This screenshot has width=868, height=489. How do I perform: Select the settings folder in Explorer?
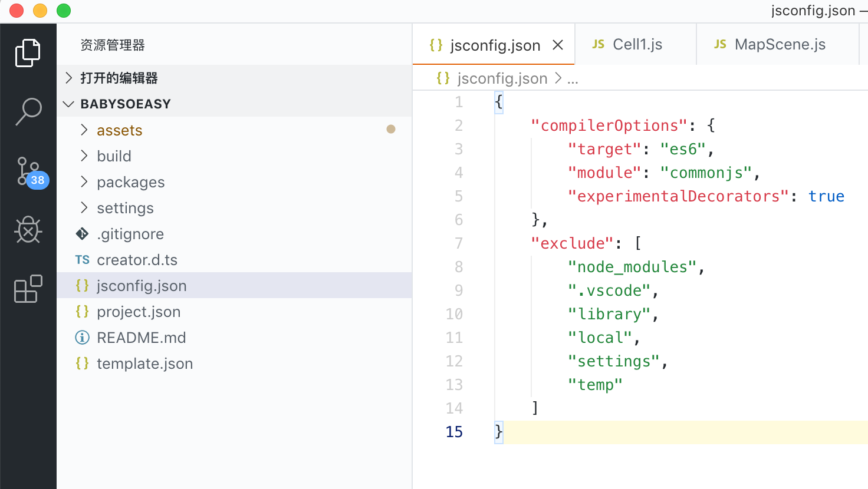pos(125,208)
